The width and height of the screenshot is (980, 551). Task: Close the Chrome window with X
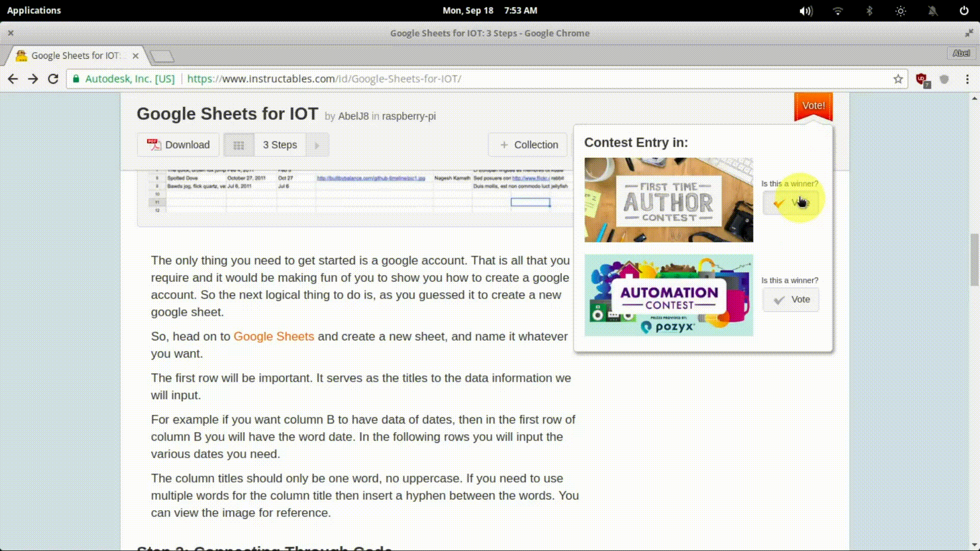(11, 33)
